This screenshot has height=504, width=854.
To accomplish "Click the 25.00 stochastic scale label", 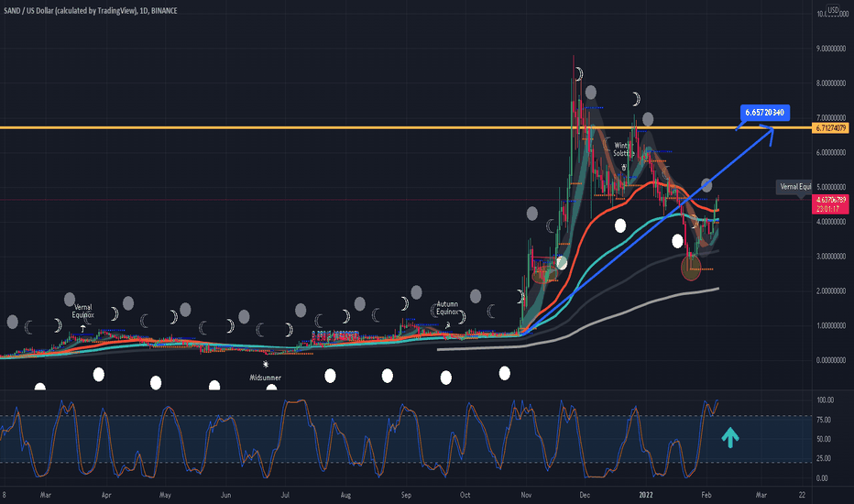I will click(x=824, y=458).
